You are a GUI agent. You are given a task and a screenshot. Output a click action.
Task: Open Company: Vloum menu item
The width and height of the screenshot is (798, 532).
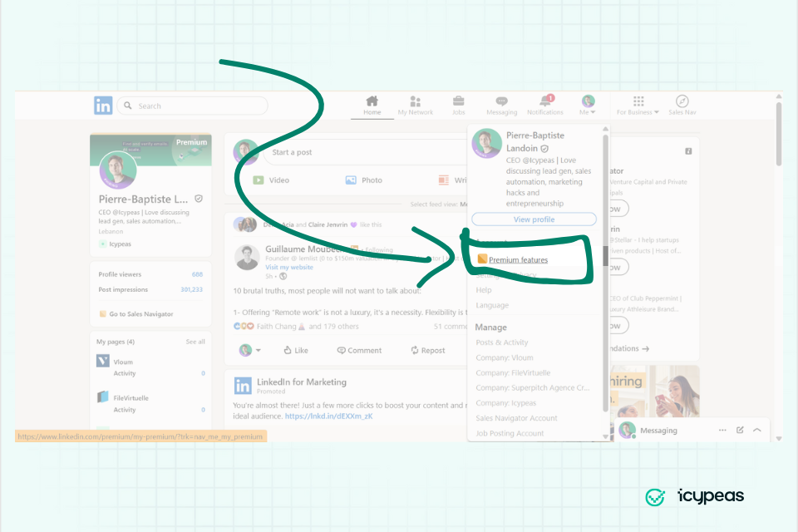pyautogui.click(x=505, y=358)
